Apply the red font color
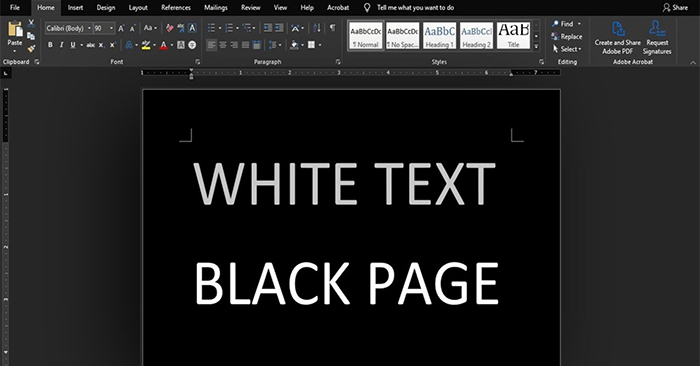This screenshot has height=366, width=700. pyautogui.click(x=163, y=45)
